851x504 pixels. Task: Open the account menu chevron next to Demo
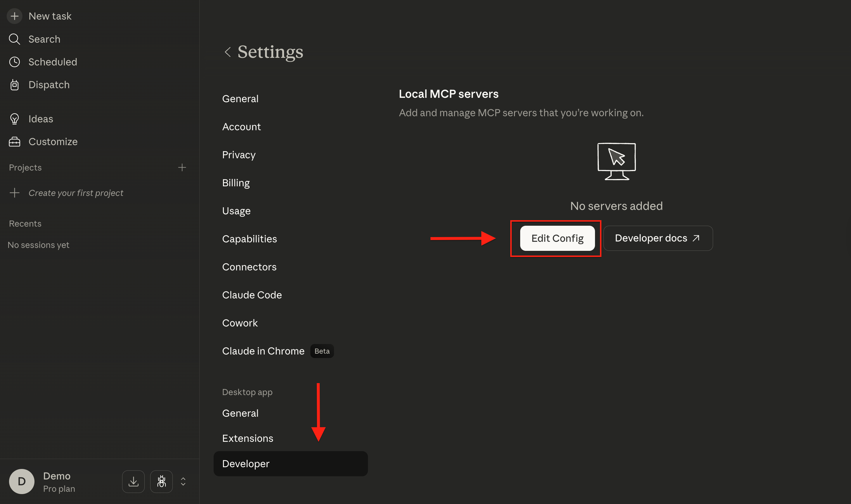point(183,481)
